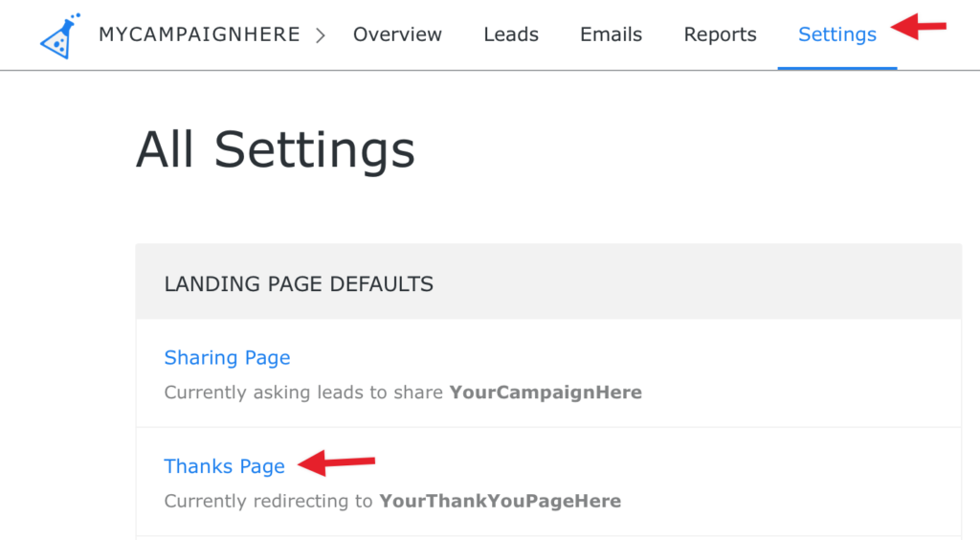
Task: Click the 'Currently asking leads to share' description
Action: point(303,393)
